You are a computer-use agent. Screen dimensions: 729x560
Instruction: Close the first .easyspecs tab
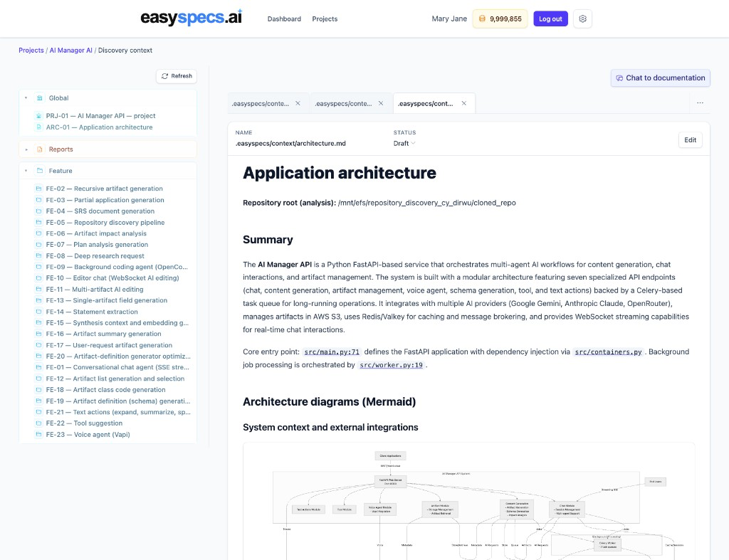coord(298,103)
